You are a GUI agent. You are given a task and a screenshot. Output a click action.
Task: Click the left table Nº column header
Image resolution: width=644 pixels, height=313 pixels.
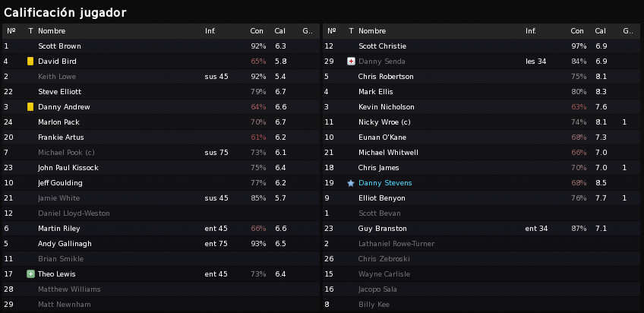pyautogui.click(x=11, y=31)
